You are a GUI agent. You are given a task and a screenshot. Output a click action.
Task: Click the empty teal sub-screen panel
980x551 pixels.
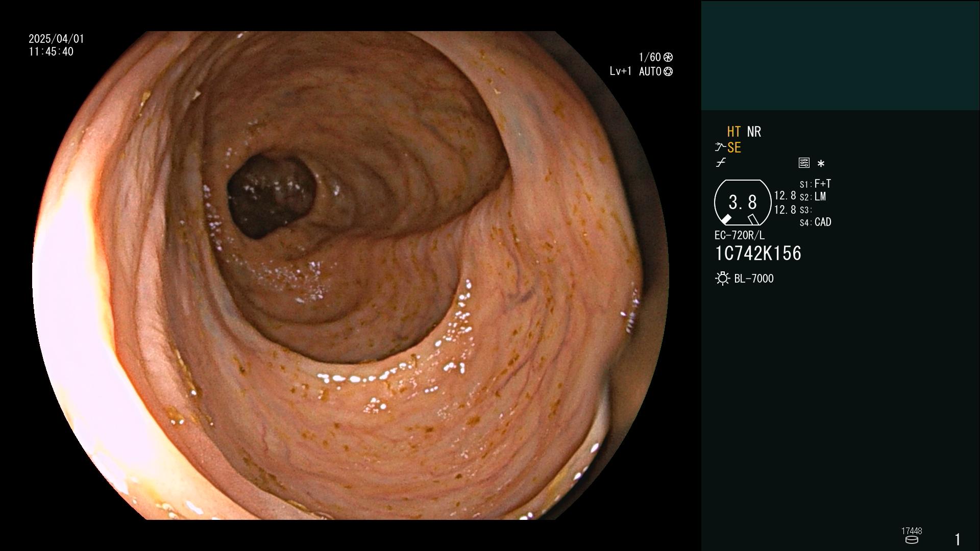840,55
